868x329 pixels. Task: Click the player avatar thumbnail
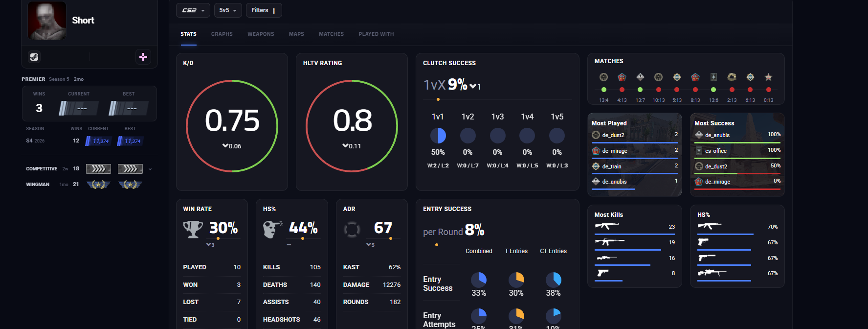[47, 20]
